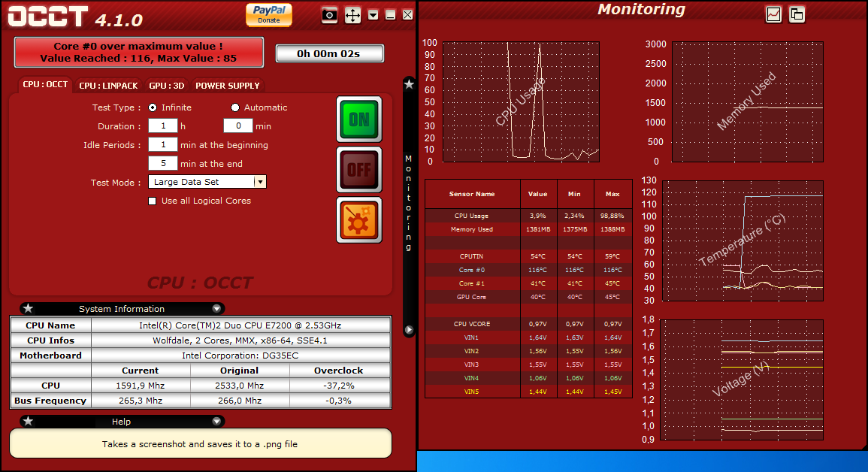Switch to the CPU : OCCT tab
The image size is (868, 472).
click(x=45, y=85)
